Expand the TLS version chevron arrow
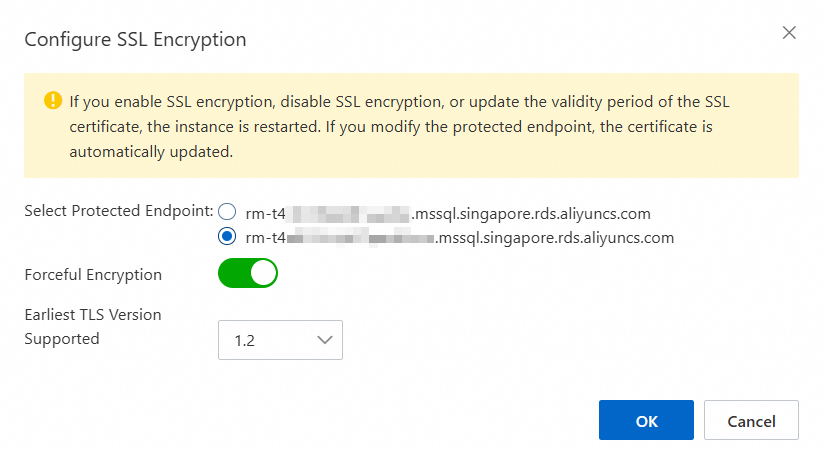Screen dimensions: 824x454 (325, 340)
